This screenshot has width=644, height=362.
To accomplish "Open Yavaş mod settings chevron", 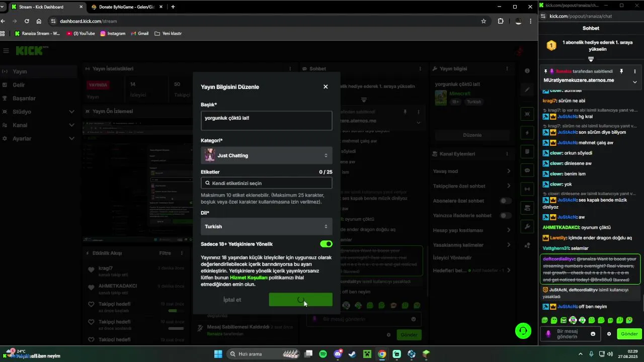I will (x=509, y=171).
